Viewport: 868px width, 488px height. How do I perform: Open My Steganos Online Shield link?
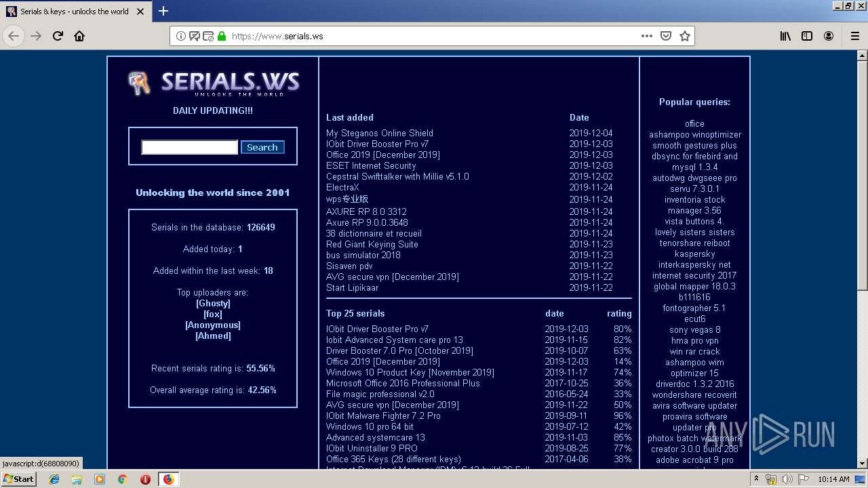(380, 133)
